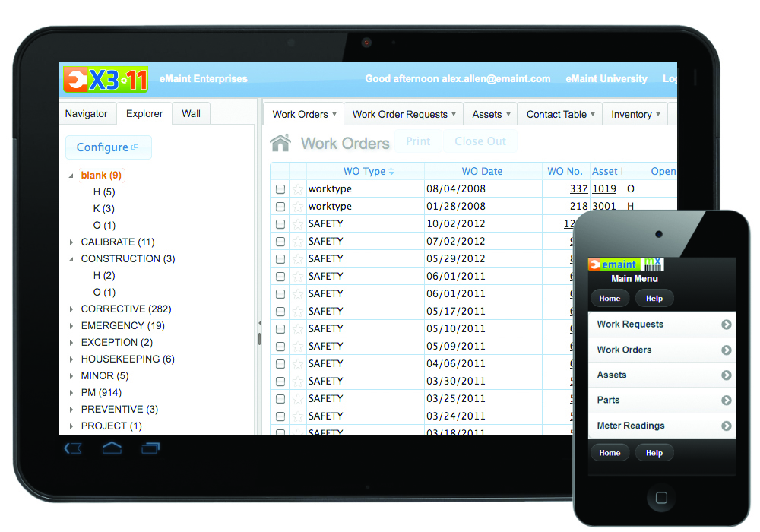Open work order number 337

578,189
